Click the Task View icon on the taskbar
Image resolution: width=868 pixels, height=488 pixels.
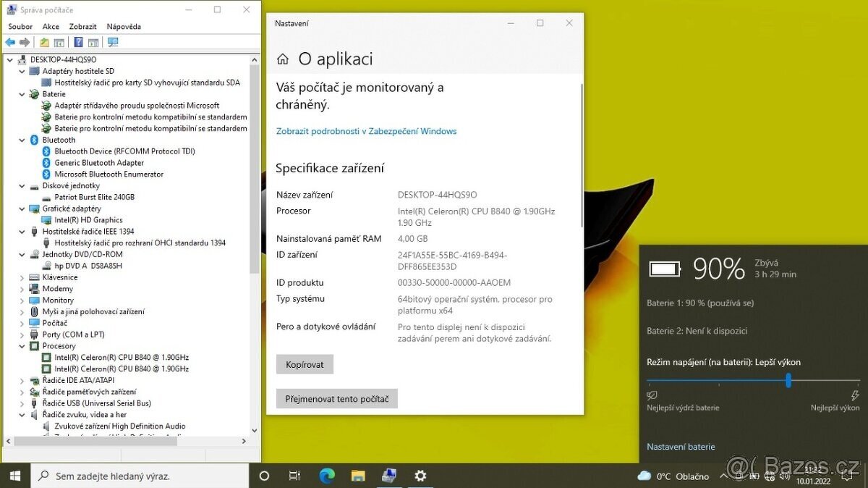pos(294,476)
